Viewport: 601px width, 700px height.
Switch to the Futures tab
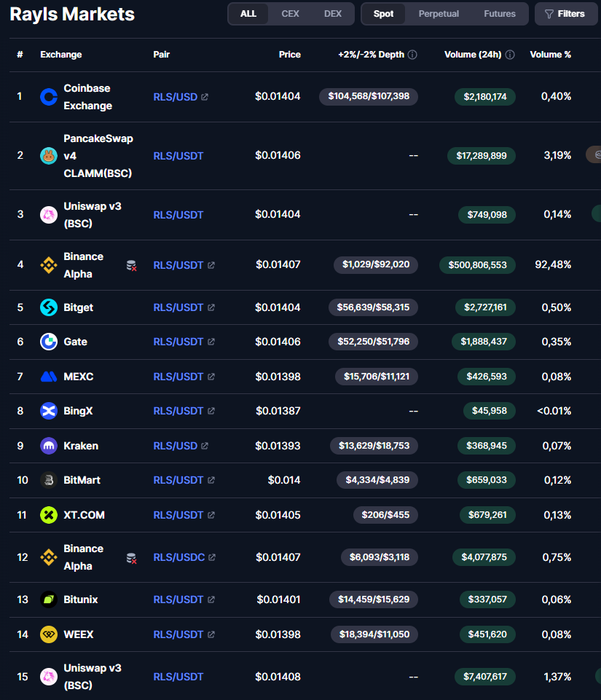(500, 13)
